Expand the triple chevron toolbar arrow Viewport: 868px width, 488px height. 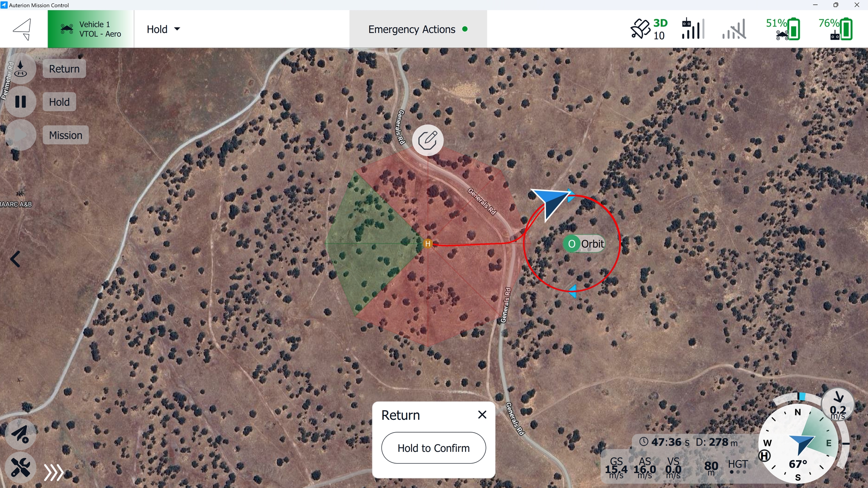pyautogui.click(x=53, y=473)
